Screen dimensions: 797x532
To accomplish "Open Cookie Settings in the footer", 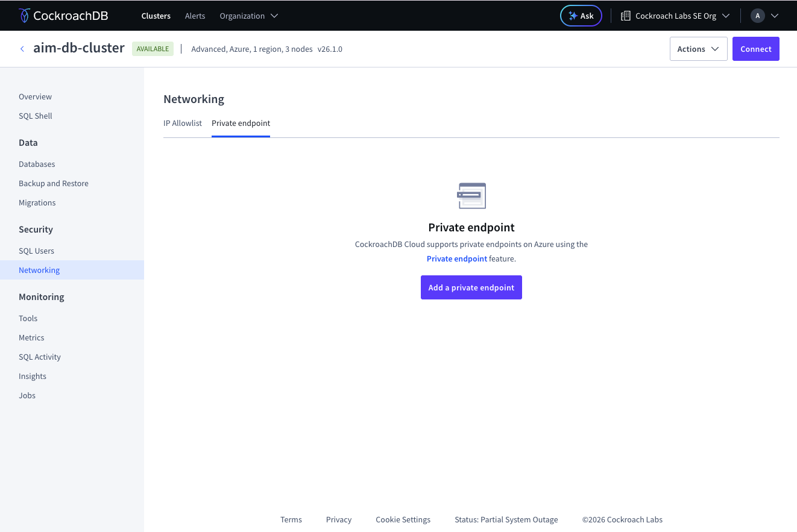I will click(x=403, y=519).
